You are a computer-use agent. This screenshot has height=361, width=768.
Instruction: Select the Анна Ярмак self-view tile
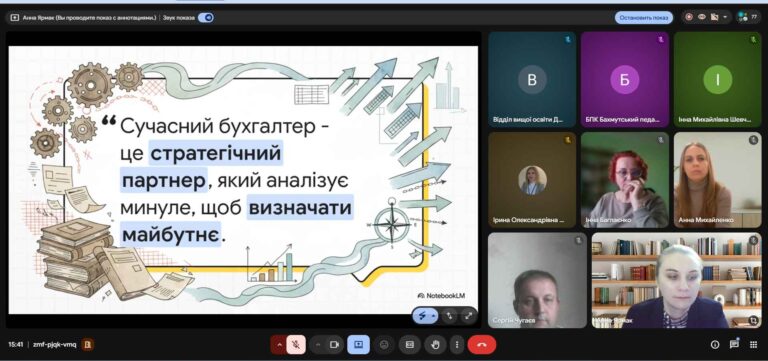pos(676,280)
